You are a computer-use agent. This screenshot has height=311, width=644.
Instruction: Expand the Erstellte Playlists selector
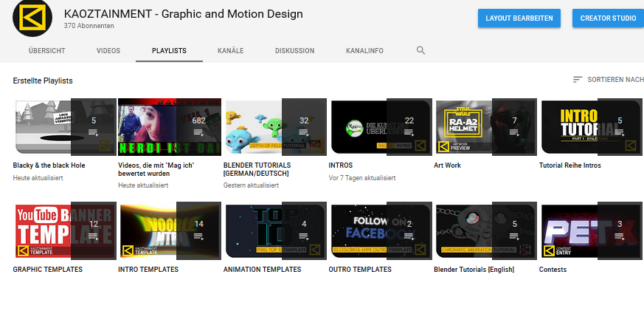click(x=43, y=81)
